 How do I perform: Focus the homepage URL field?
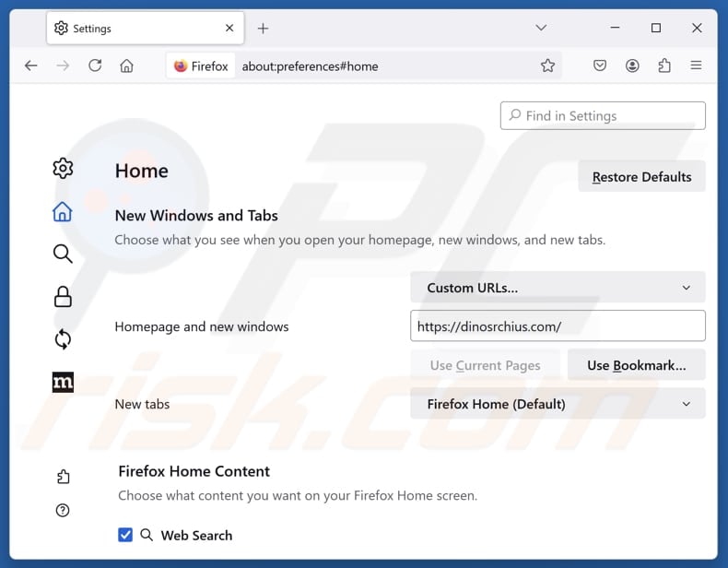[558, 326]
